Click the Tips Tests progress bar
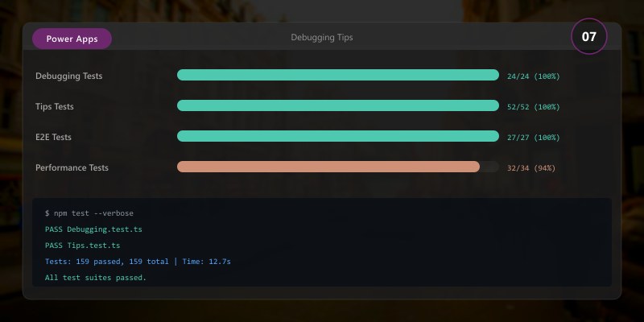This screenshot has width=644, height=322. point(338,105)
